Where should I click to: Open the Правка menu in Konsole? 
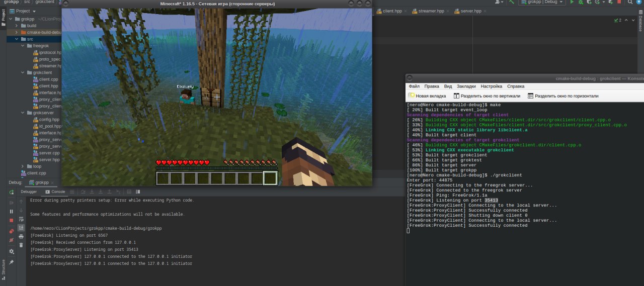pyautogui.click(x=432, y=86)
